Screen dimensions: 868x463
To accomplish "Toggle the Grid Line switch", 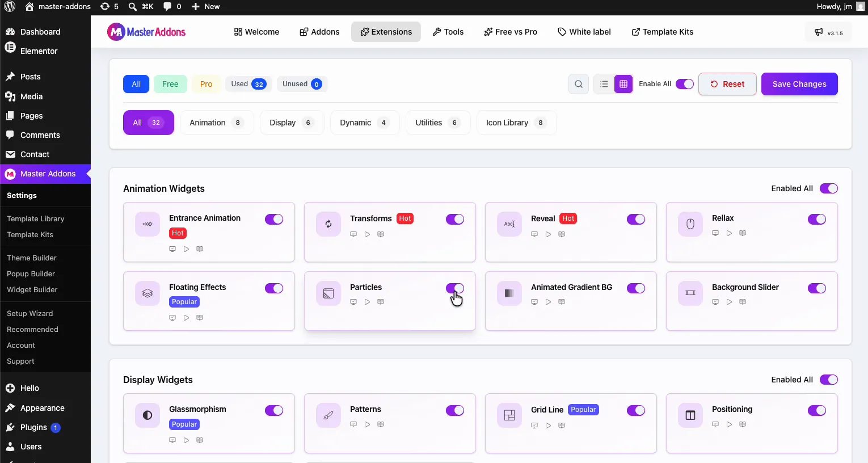I will (636, 410).
